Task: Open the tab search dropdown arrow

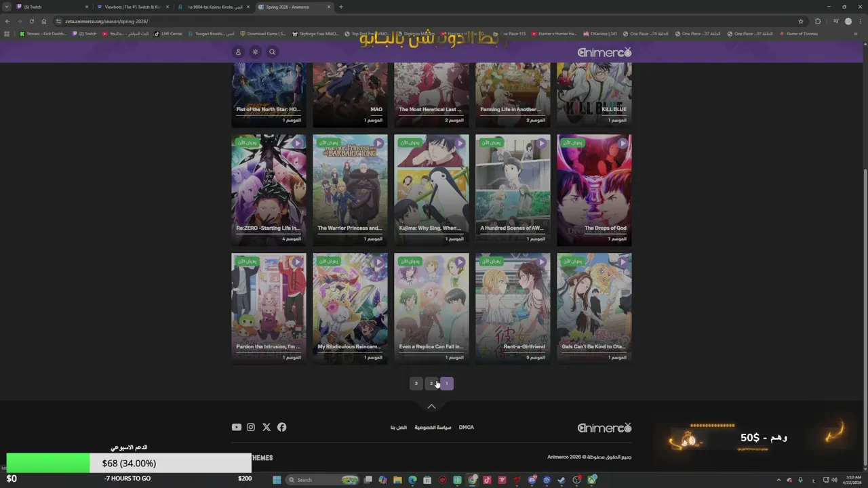Action: [6, 7]
